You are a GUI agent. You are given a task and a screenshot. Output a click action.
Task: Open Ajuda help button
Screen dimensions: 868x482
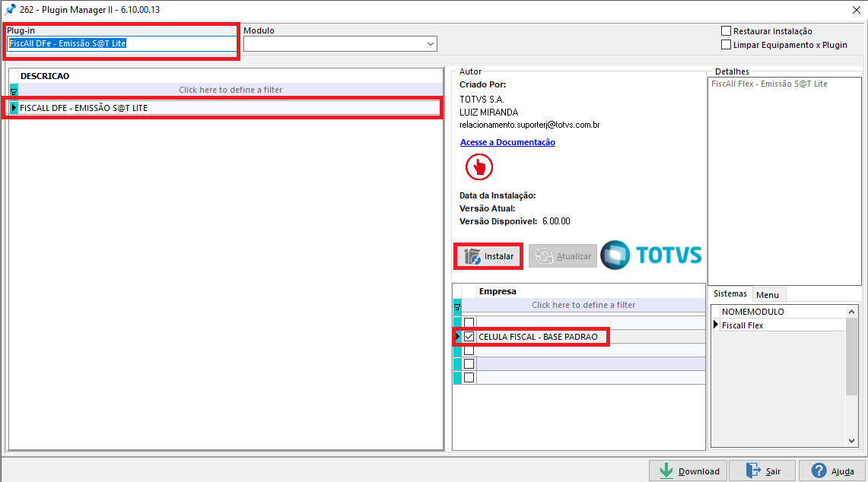click(x=832, y=471)
